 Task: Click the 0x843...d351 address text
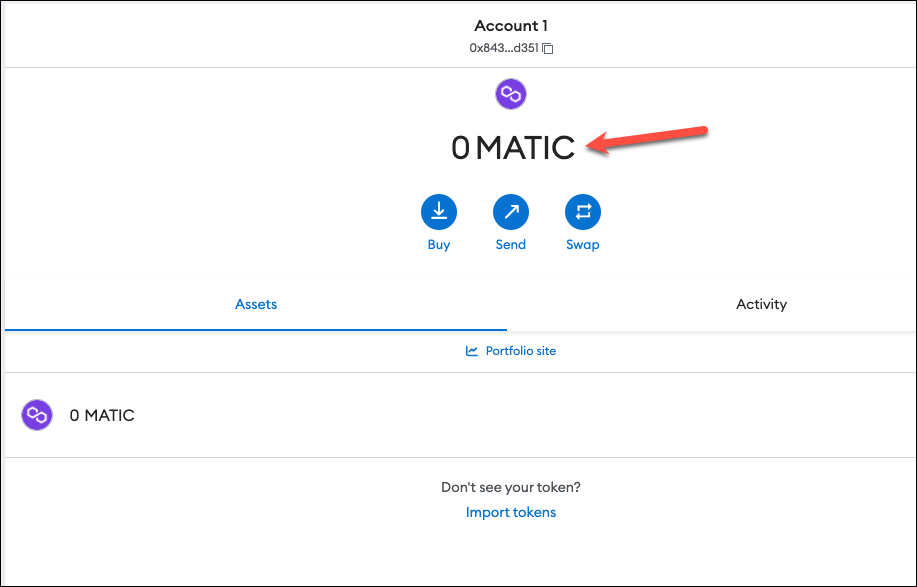pos(504,48)
